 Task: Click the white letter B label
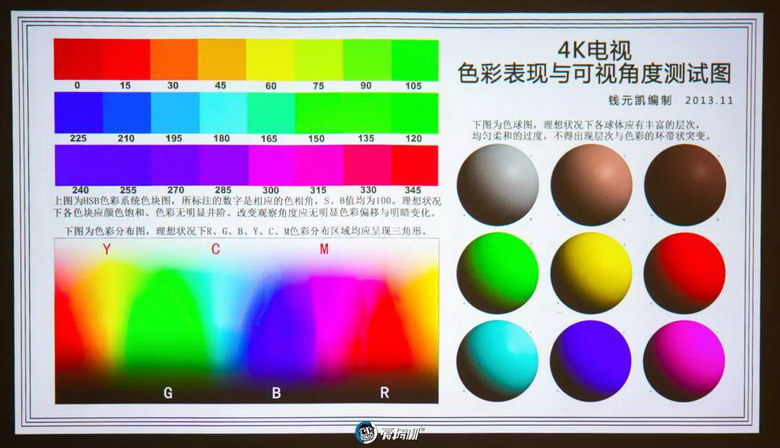pos(277,393)
